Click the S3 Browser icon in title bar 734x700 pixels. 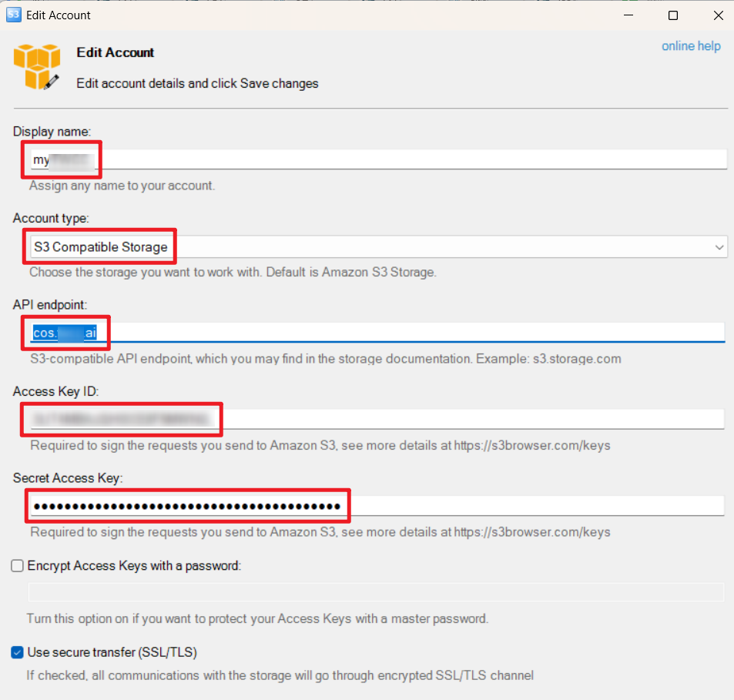(x=14, y=15)
